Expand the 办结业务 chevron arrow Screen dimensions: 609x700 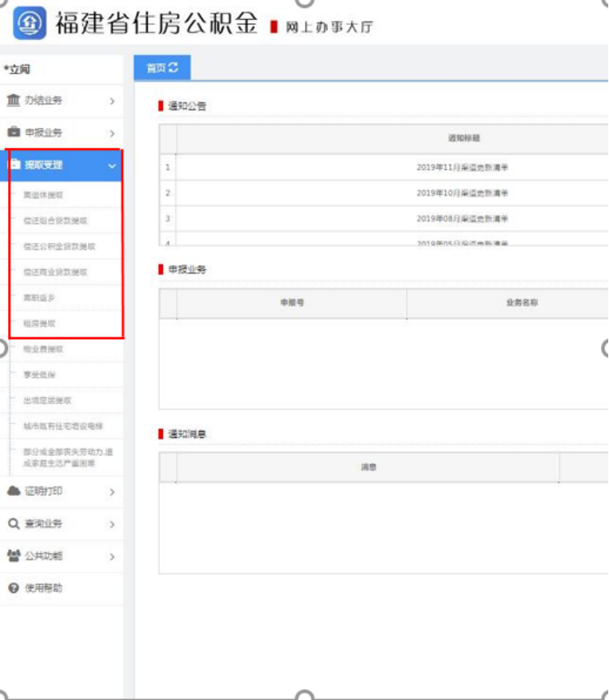pyautogui.click(x=112, y=101)
